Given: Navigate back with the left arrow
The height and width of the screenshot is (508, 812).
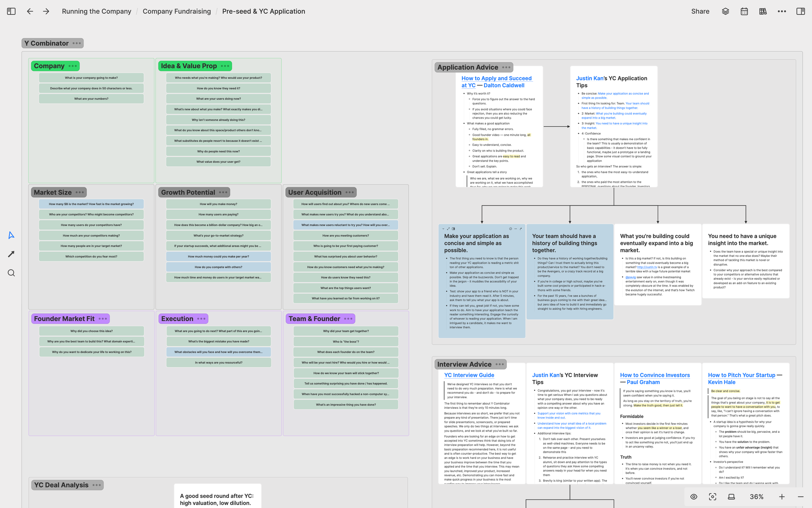Looking at the screenshot, I should click(30, 11).
